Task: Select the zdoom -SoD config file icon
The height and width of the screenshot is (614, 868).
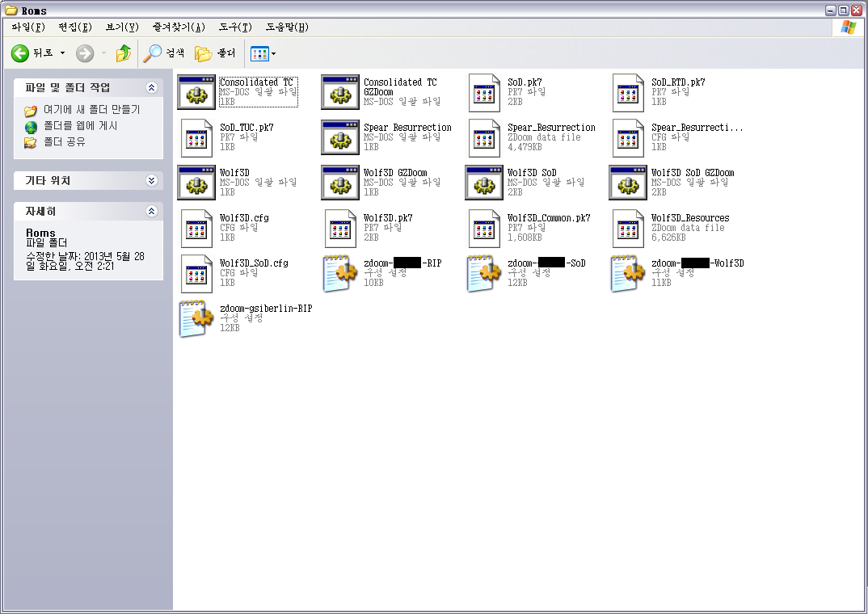Action: pyautogui.click(x=484, y=274)
